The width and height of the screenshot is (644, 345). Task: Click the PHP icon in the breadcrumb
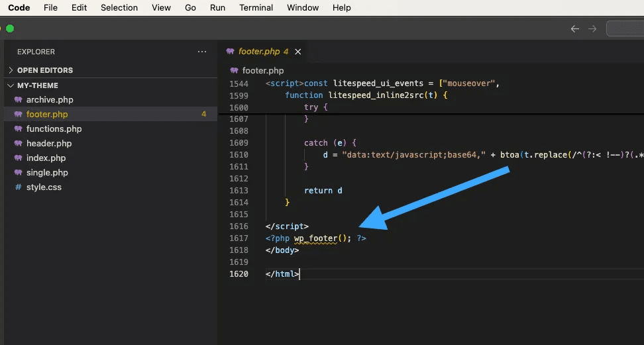tap(235, 71)
